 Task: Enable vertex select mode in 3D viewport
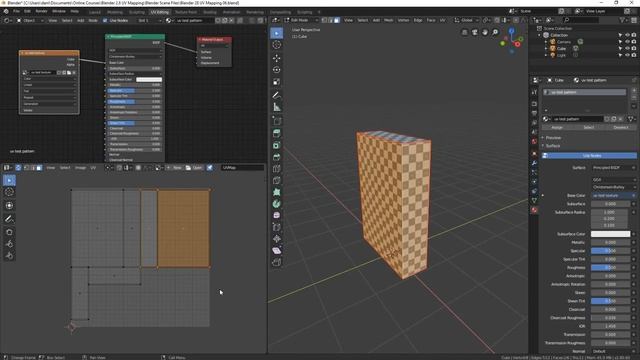coord(324,20)
